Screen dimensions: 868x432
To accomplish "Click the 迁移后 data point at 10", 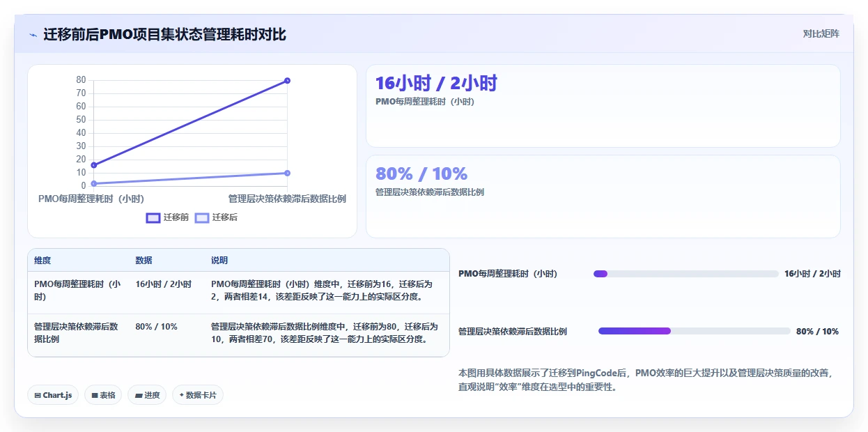I will point(287,173).
